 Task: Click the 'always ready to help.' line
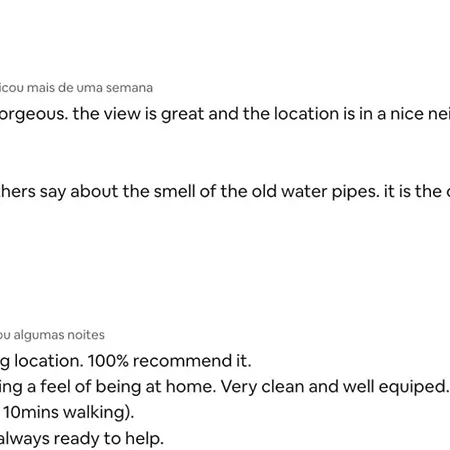coord(82,439)
